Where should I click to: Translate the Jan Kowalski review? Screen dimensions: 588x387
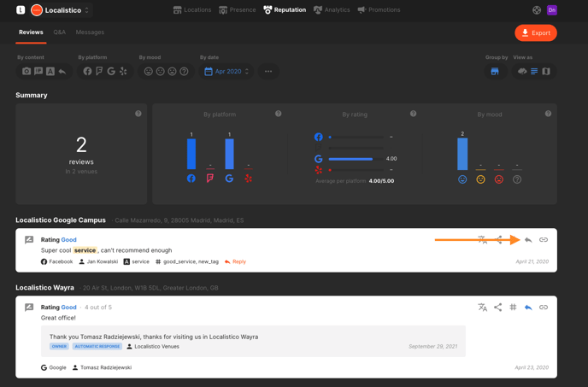tap(483, 239)
